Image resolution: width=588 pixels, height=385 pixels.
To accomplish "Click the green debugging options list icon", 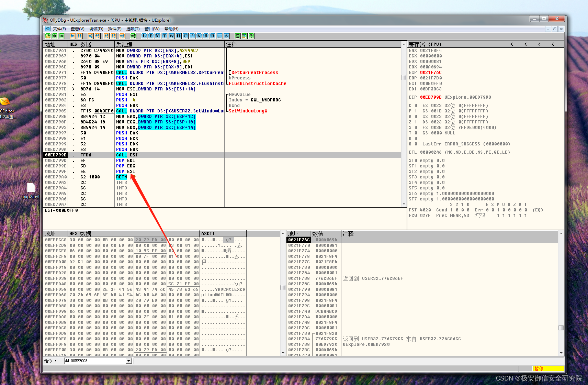I will point(238,36).
